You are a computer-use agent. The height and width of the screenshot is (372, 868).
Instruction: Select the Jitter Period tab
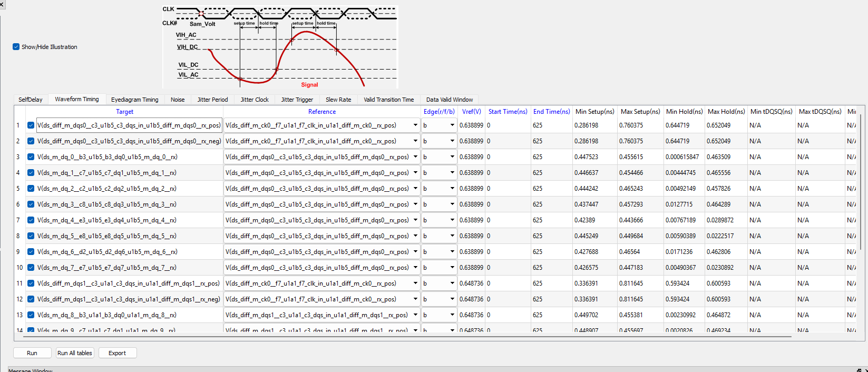[212, 100]
